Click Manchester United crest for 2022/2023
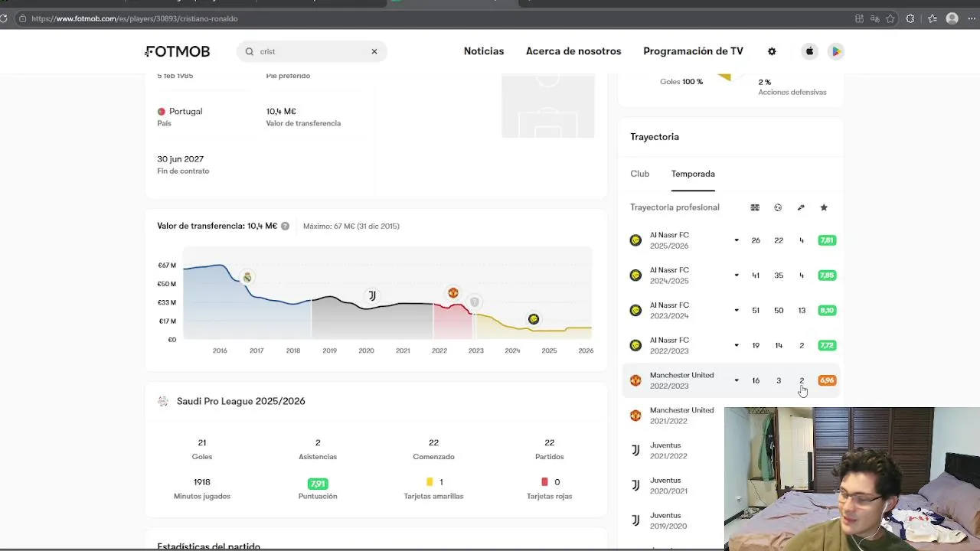Viewport: 980px width, 551px height. (x=635, y=380)
